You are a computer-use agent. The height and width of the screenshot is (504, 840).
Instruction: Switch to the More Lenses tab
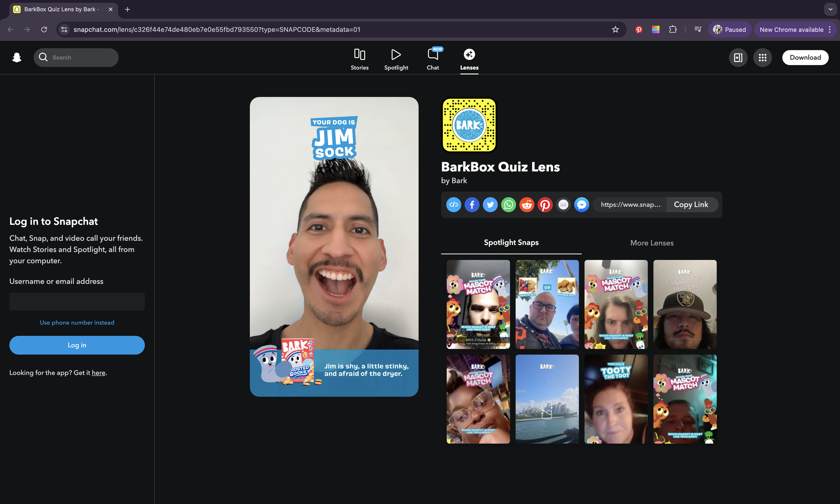click(x=652, y=243)
